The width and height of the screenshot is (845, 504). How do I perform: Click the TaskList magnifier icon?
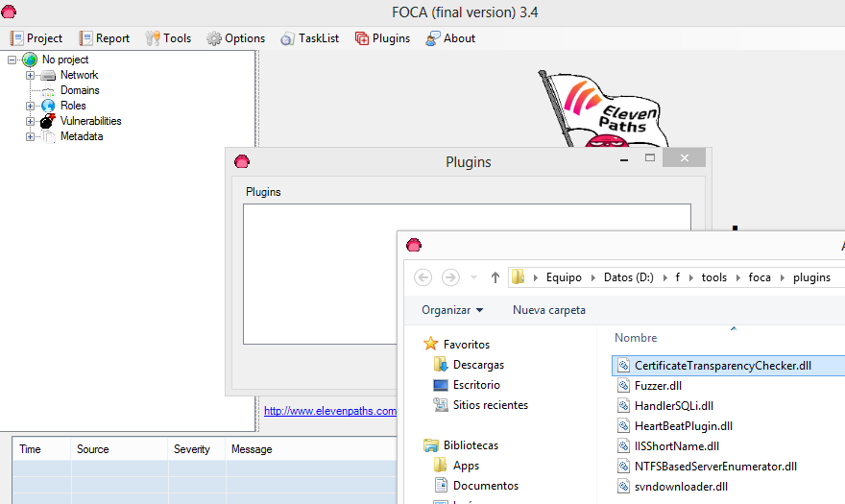pos(287,38)
